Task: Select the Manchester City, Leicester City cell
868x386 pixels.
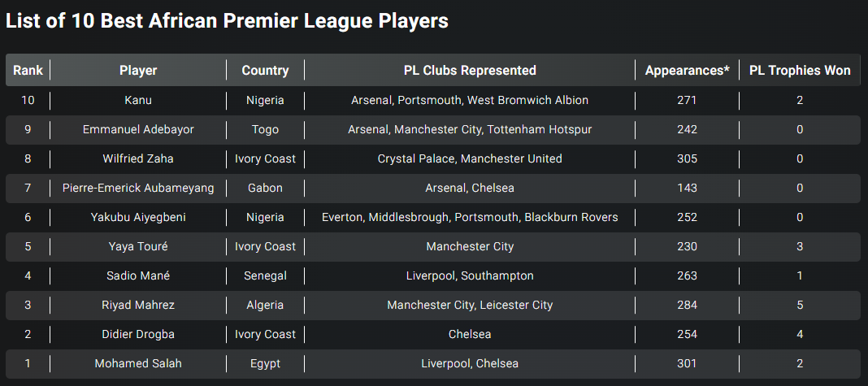Action: (470, 306)
